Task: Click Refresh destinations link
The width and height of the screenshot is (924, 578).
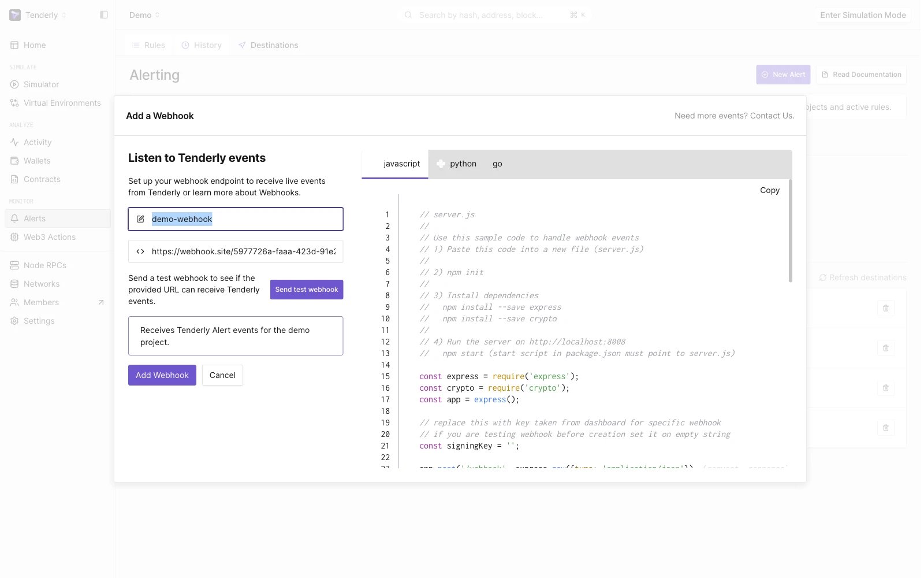Action: [862, 277]
